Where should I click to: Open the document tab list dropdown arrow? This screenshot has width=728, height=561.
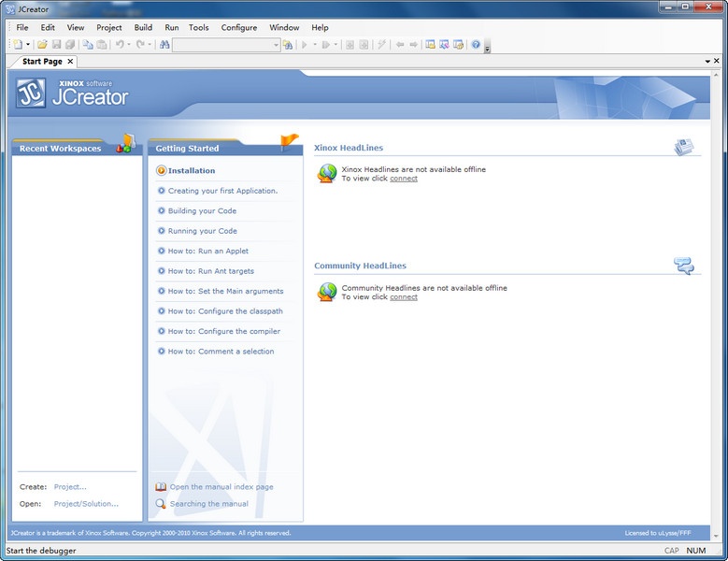tap(707, 62)
